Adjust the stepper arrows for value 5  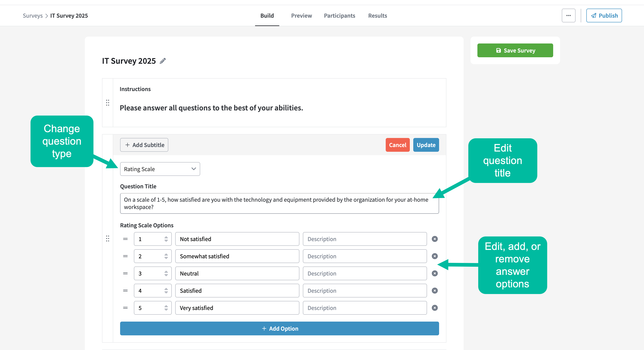point(166,308)
